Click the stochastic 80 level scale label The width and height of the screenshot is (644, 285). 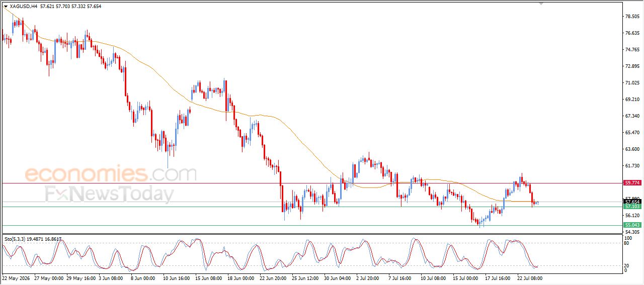tap(627, 243)
